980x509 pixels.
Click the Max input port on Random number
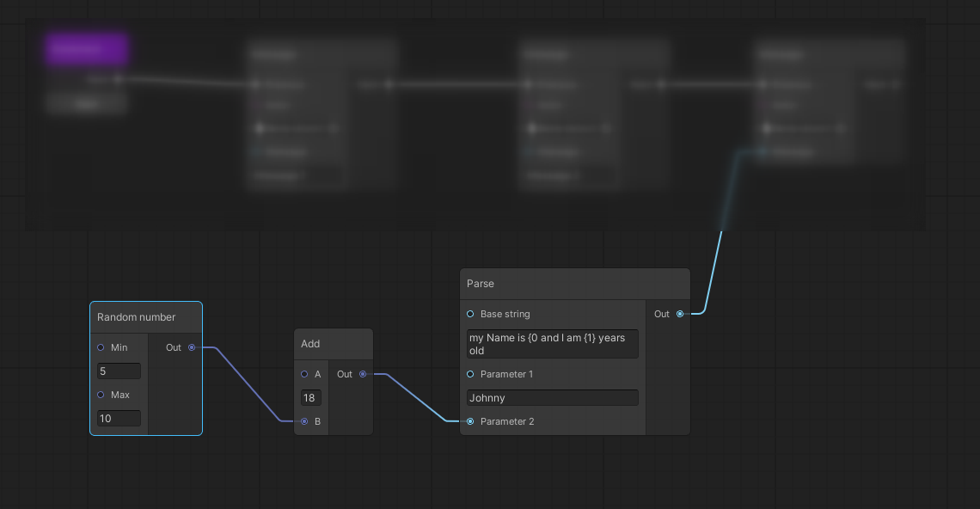pos(101,395)
